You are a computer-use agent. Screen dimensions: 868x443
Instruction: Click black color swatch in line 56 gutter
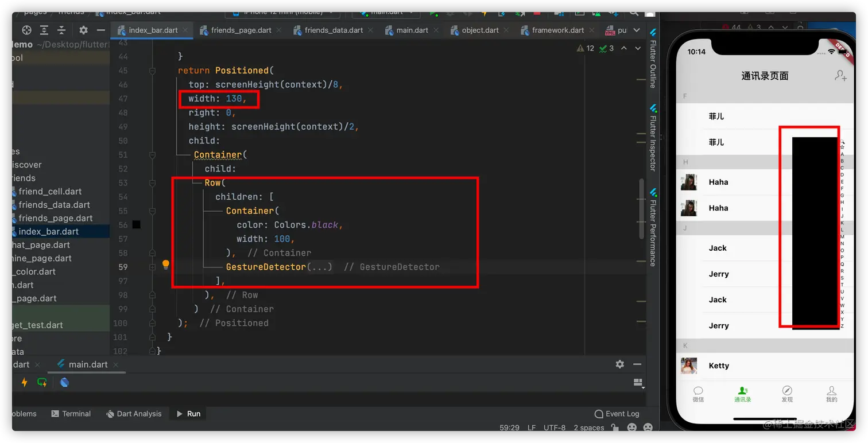(x=136, y=224)
